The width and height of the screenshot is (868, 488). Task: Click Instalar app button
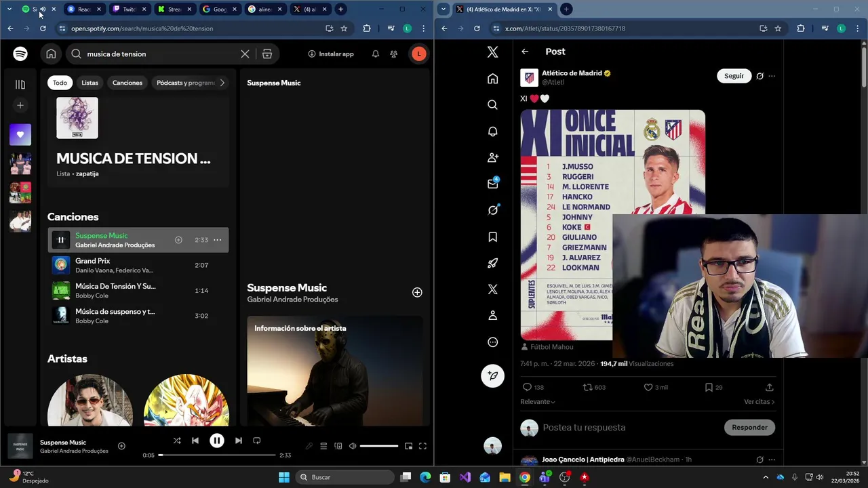pyautogui.click(x=331, y=54)
